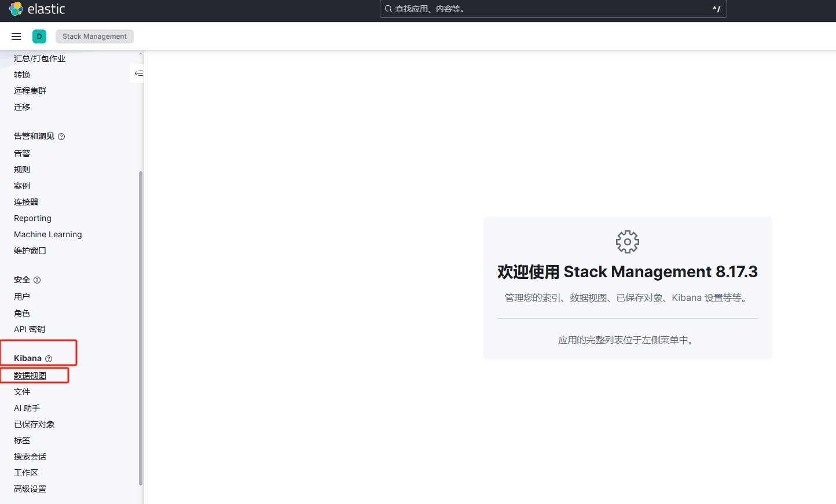Open 连接器 in sidebar
The width and height of the screenshot is (836, 504).
26,202
